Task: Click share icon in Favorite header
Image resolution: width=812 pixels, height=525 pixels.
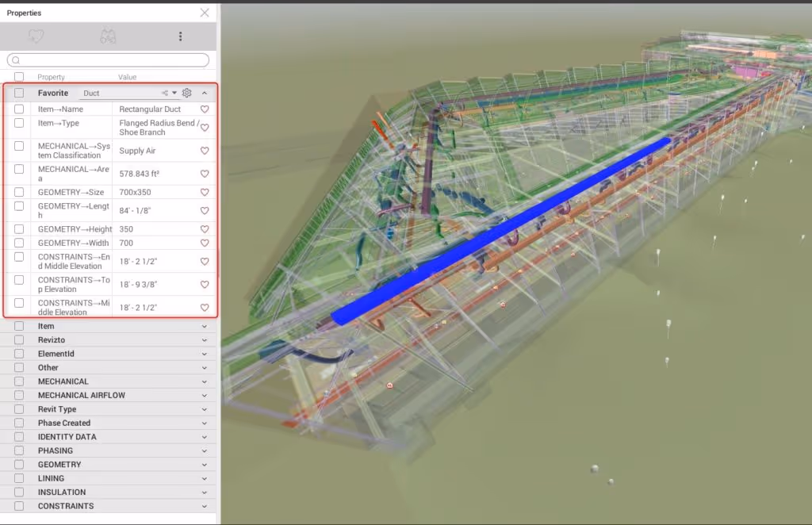Action: coord(165,94)
